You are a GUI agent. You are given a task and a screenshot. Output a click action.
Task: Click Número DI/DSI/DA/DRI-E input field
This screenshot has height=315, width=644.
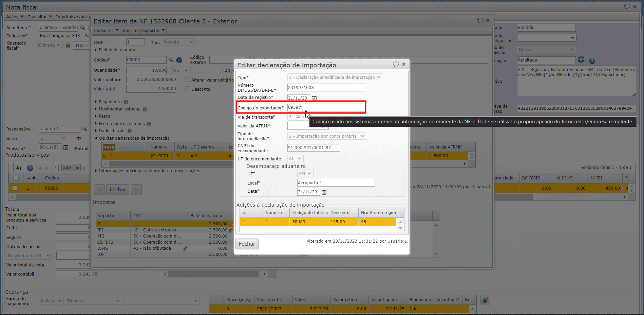[326, 88]
